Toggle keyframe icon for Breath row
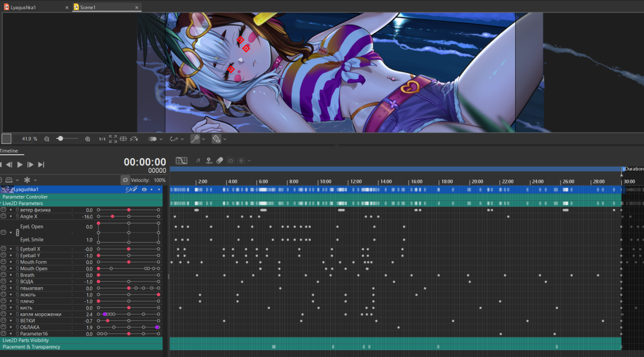Screen dimensions: 644x357 pos(3,275)
